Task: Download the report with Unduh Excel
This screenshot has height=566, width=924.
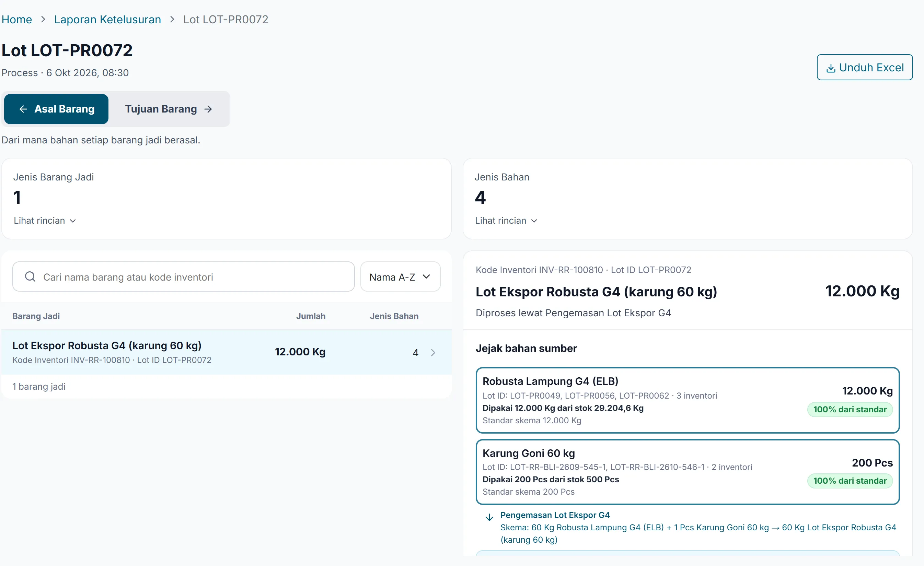Action: coord(865,68)
